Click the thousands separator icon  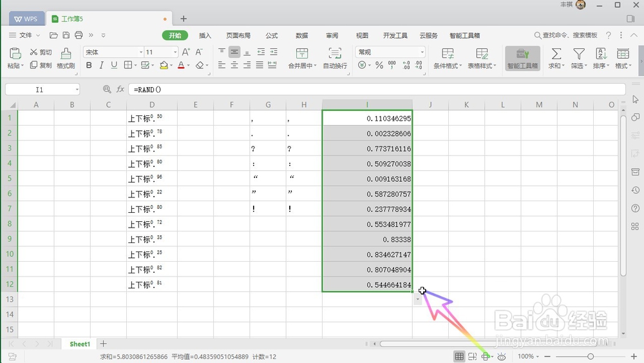coord(392,65)
